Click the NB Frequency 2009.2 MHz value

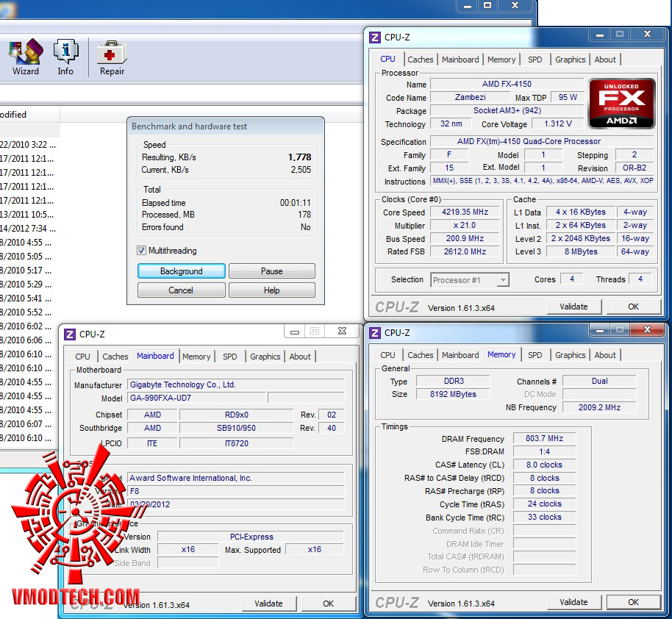tap(599, 407)
